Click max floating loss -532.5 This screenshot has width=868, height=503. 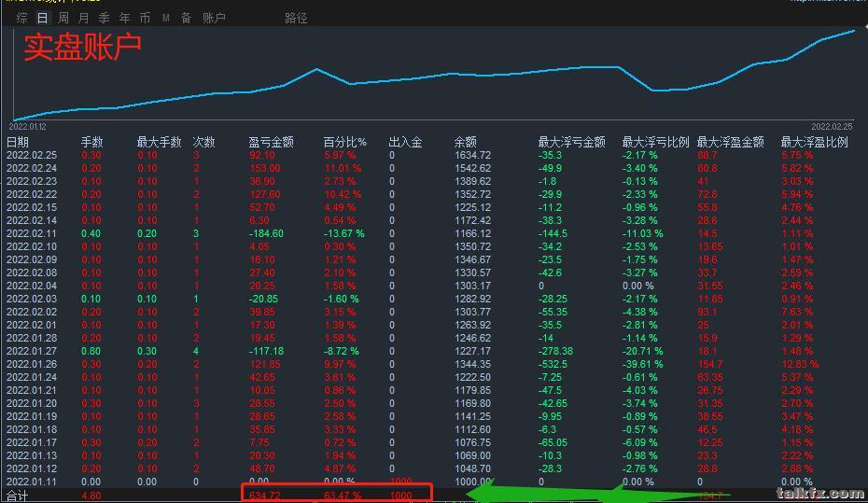[553, 364]
